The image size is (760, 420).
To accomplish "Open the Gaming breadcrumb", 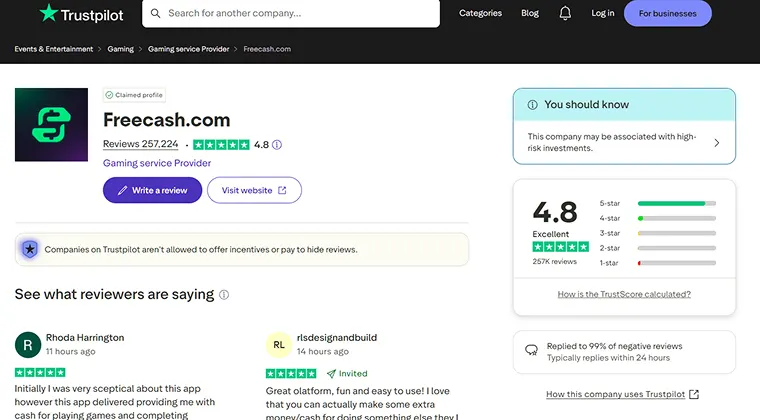I will point(121,49).
